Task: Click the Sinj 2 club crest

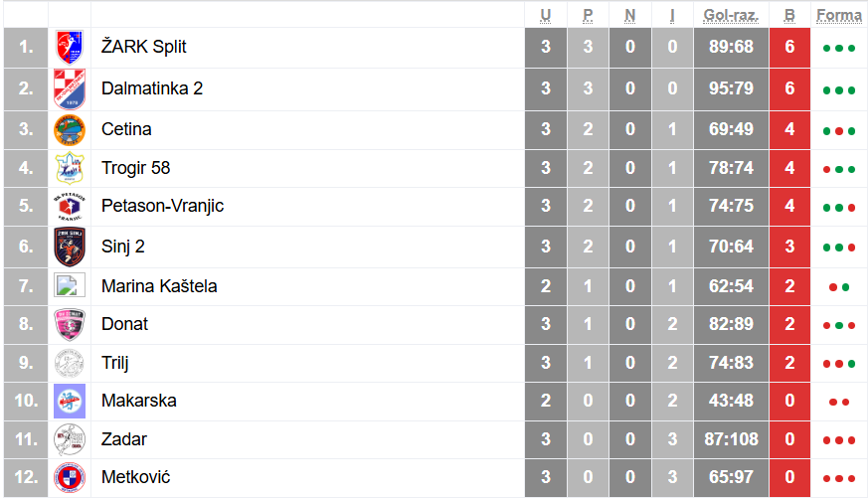Action: pyautogui.click(x=70, y=247)
